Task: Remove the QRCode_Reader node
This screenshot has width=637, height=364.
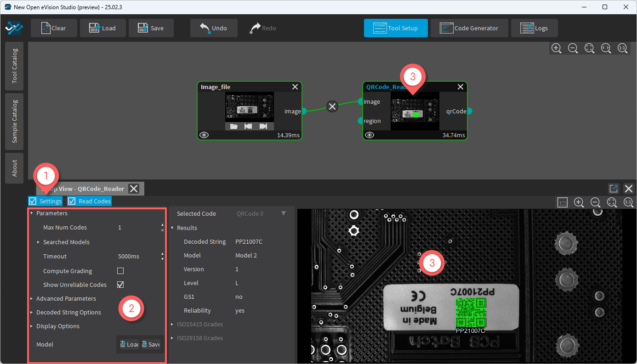Action: click(x=461, y=87)
